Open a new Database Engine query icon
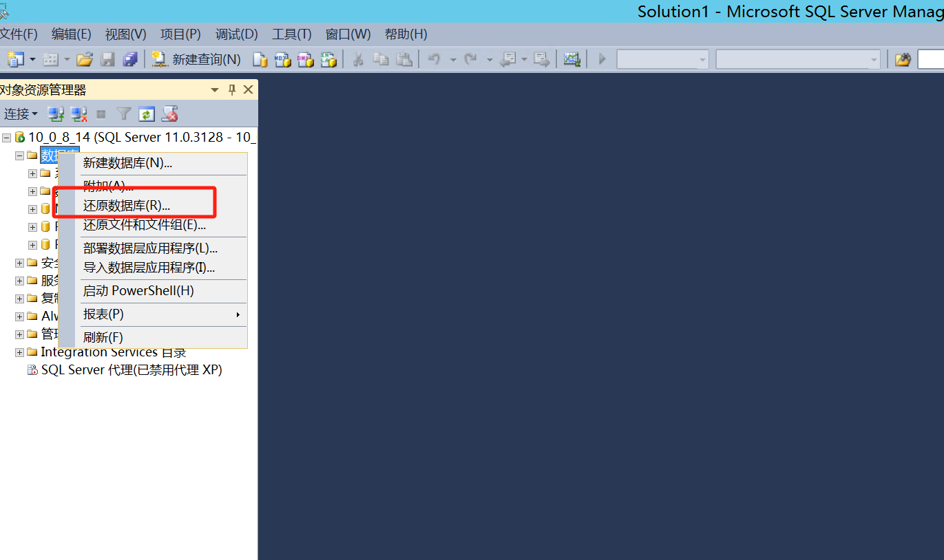This screenshot has height=560, width=944. coord(260,60)
